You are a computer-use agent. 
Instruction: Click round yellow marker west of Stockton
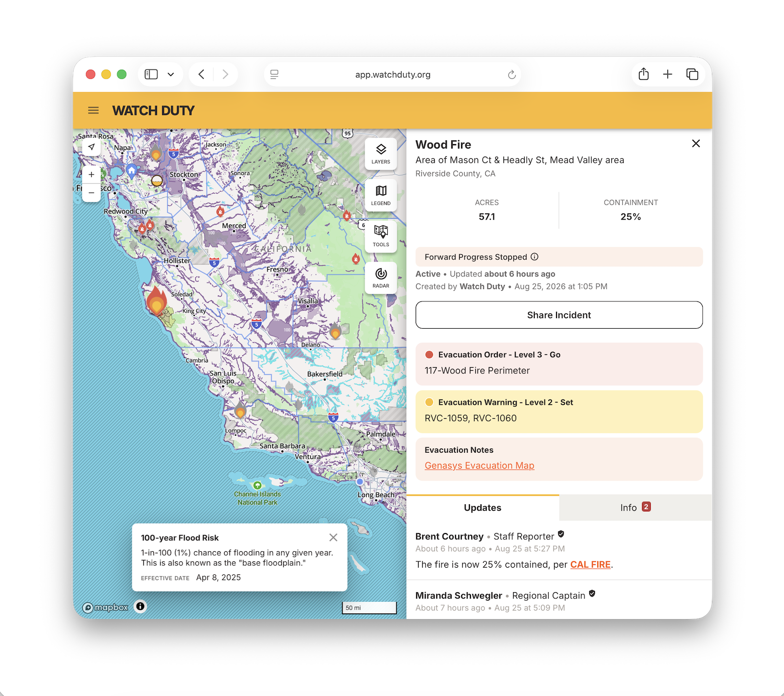[157, 181]
